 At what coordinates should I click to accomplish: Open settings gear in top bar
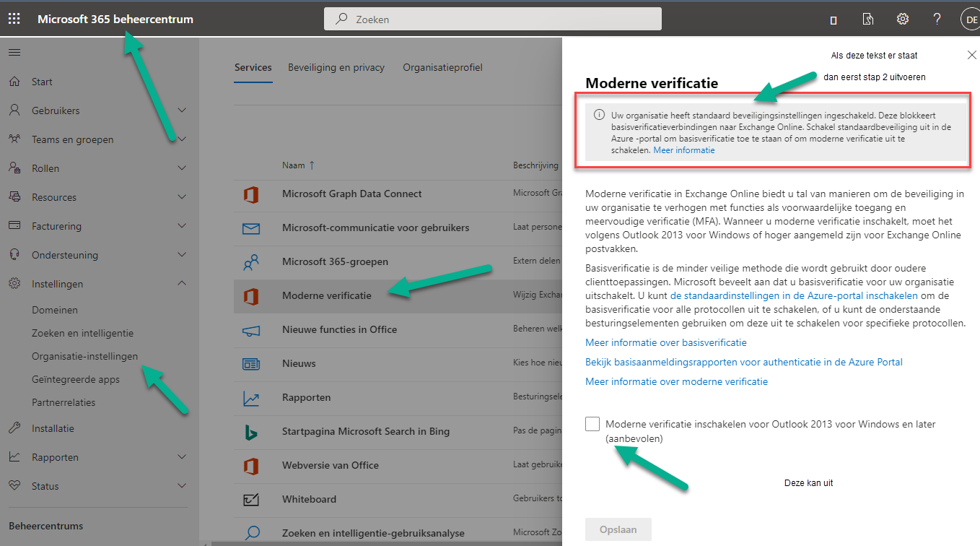click(x=903, y=19)
